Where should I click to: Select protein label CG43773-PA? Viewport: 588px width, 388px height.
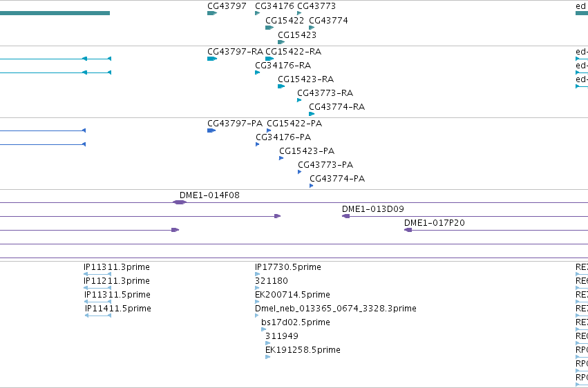pos(325,165)
